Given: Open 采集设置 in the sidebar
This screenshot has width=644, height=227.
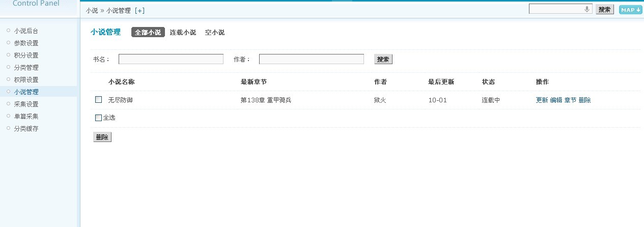Looking at the screenshot, I should 26,104.
